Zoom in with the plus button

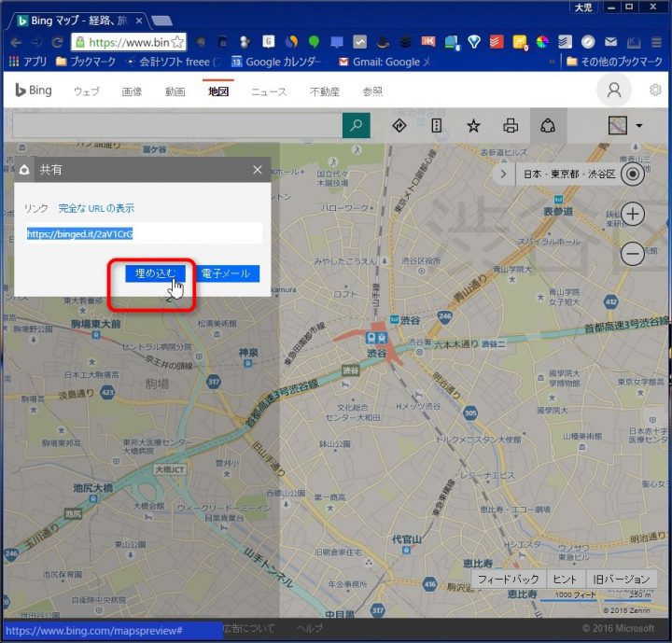(633, 214)
